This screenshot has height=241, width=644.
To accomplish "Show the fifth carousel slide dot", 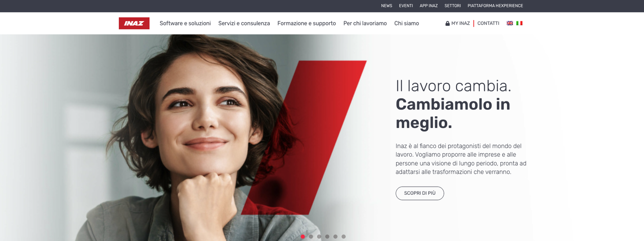I will 335,237.
